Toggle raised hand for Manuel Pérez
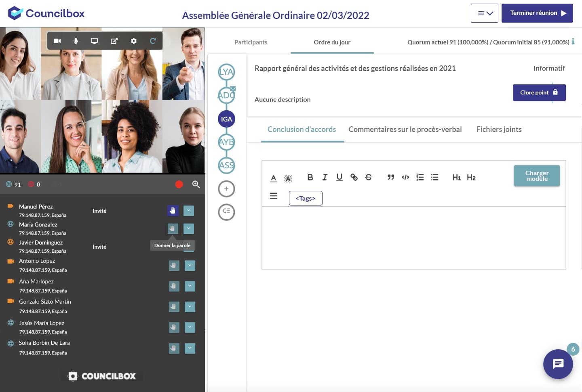 173,210
